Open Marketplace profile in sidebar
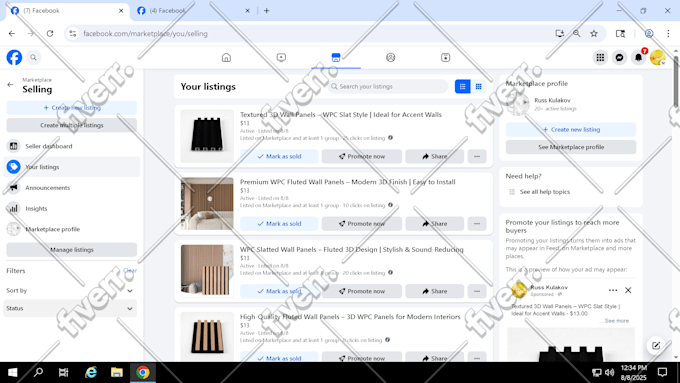This screenshot has width=680, height=383. pyautogui.click(x=72, y=229)
